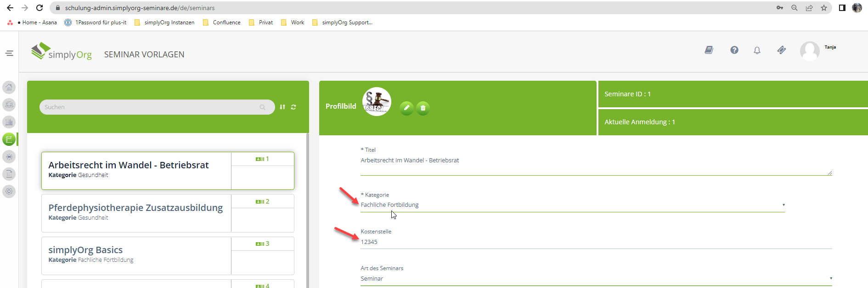Expand the Kategorie dropdown showing Fachliche Fortbildung
This screenshot has height=288, width=868.
point(572,205)
